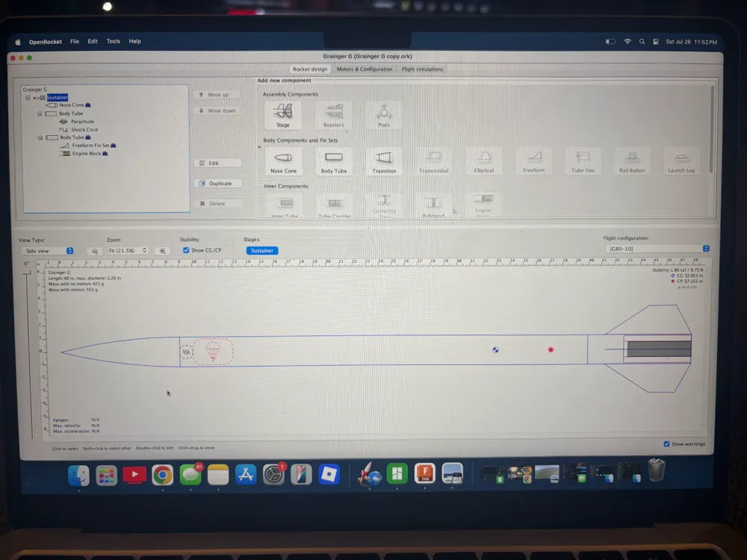
Task: Add a Body Tube component
Action: (x=333, y=161)
